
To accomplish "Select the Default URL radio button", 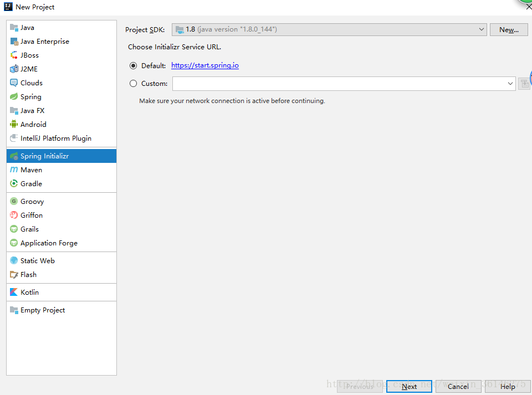I will tap(134, 66).
